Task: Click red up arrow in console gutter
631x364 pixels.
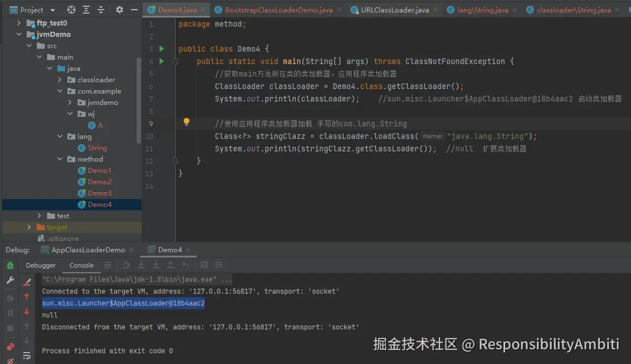Action: [27, 297]
